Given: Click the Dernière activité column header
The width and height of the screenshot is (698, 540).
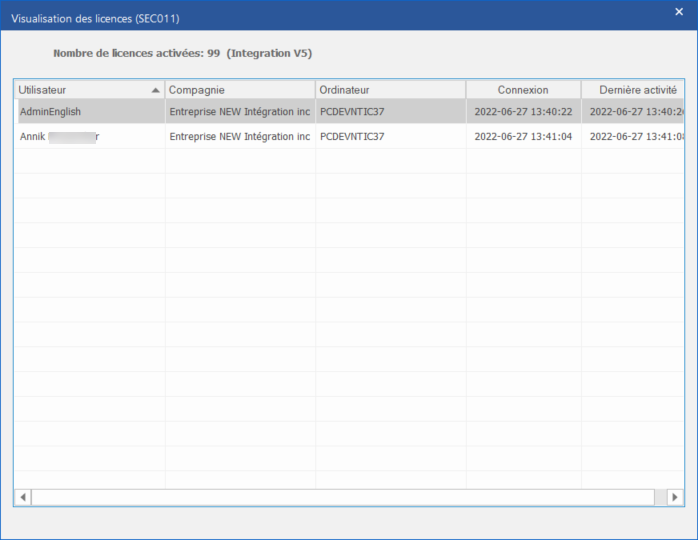Looking at the screenshot, I should click(633, 90).
